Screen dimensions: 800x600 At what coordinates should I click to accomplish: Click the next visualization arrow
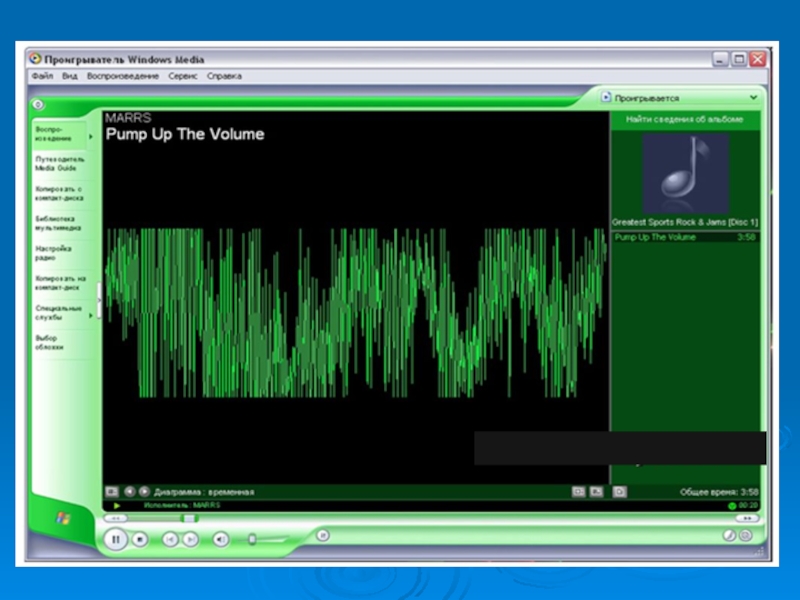tap(144, 491)
